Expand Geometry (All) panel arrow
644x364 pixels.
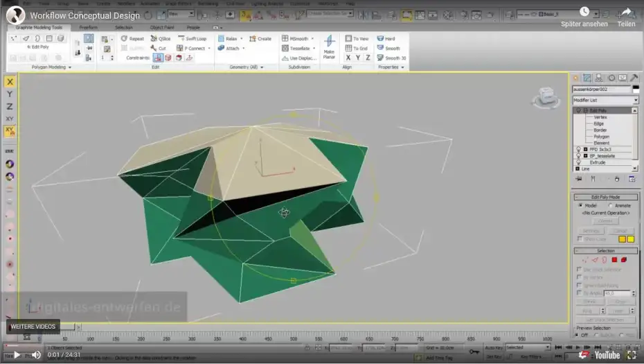click(x=262, y=67)
